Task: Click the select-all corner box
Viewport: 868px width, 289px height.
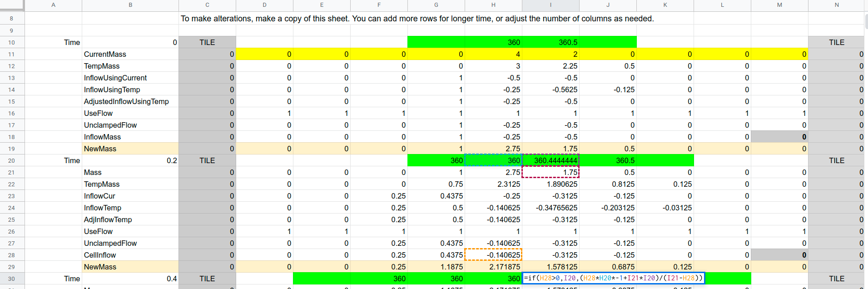Action: tap(12, 5)
